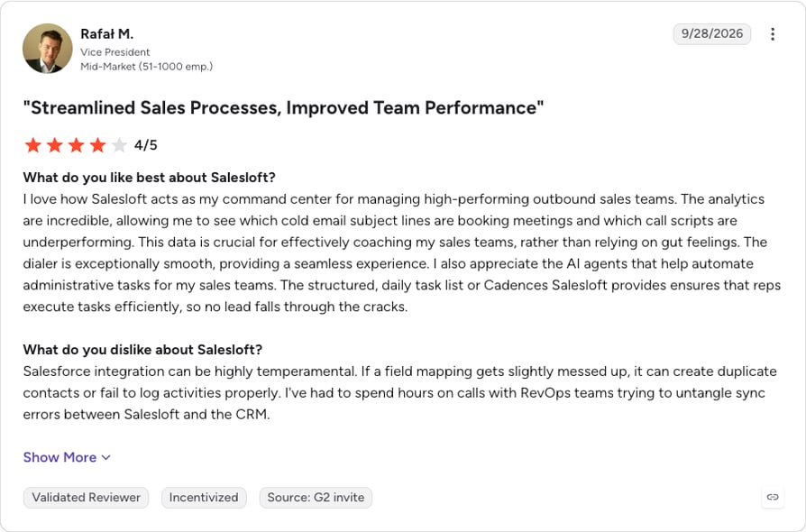Copy the review link via chain icon
Image resolution: width=806 pixels, height=532 pixels.
(x=772, y=497)
